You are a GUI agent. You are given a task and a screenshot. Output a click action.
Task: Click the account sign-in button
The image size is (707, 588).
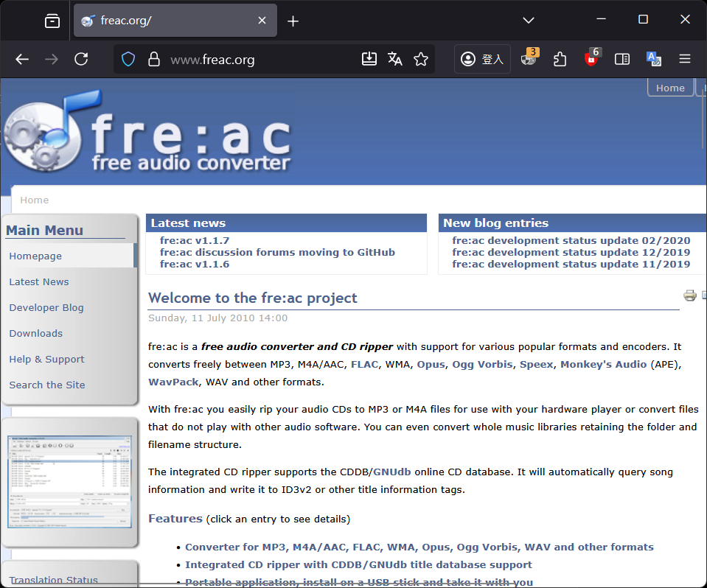tap(483, 60)
